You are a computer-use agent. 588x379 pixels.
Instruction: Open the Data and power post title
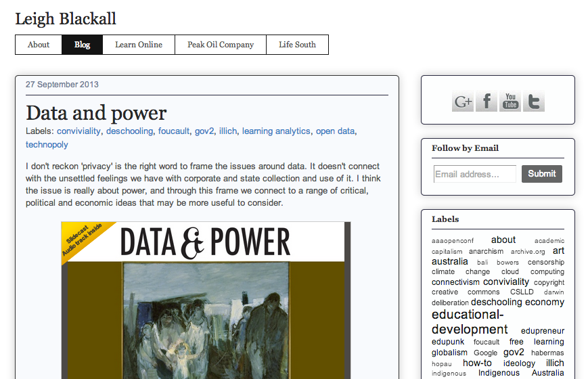[96, 112]
